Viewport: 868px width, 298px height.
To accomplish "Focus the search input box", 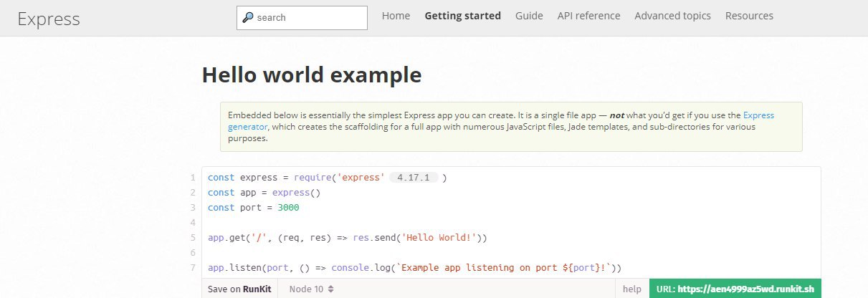I will point(302,18).
